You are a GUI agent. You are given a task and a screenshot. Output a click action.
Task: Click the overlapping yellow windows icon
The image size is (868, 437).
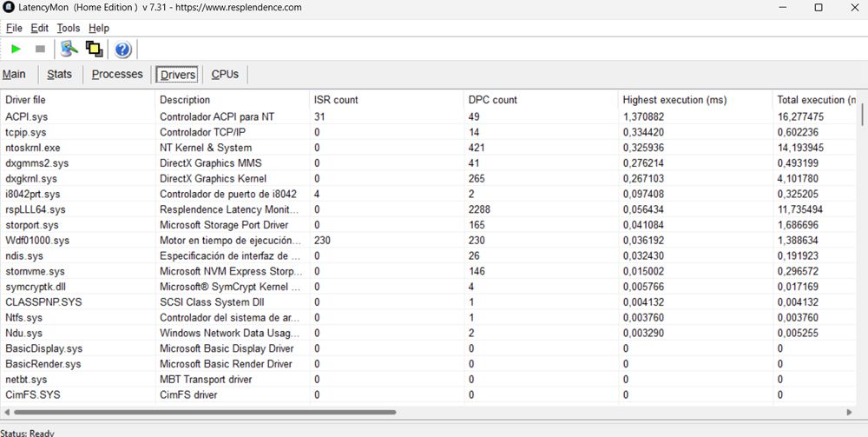click(x=94, y=50)
